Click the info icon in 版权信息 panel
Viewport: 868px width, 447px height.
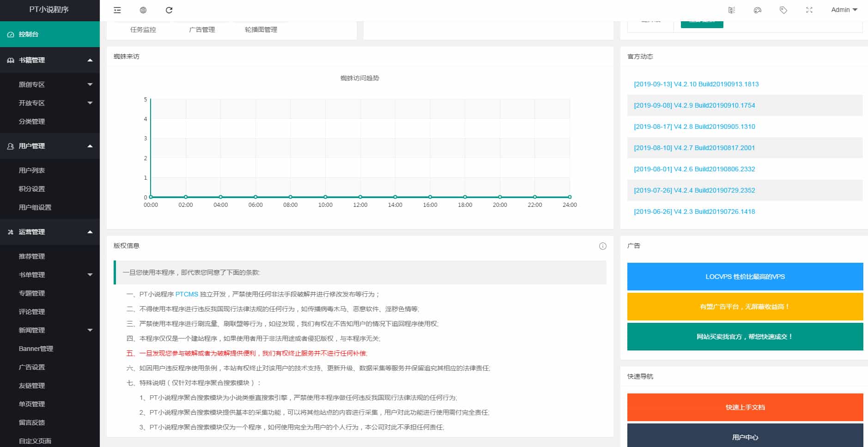coord(602,246)
